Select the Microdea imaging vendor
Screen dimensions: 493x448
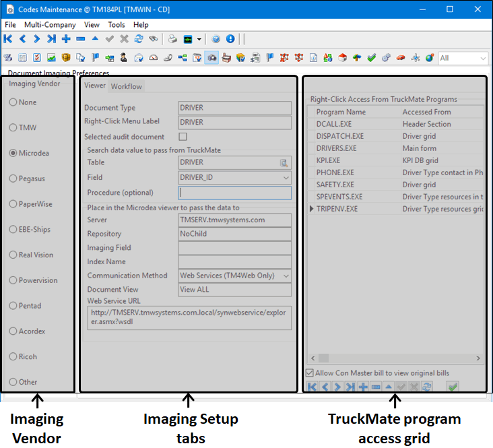[x=13, y=154]
